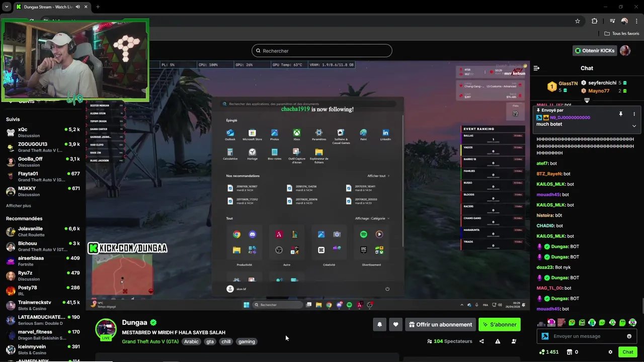Open browser media control icon
644x362 pixels.
[612, 21]
